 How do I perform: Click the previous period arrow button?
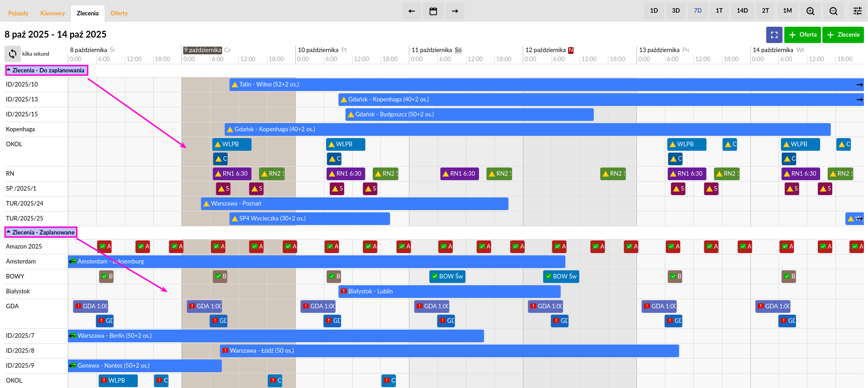point(411,11)
